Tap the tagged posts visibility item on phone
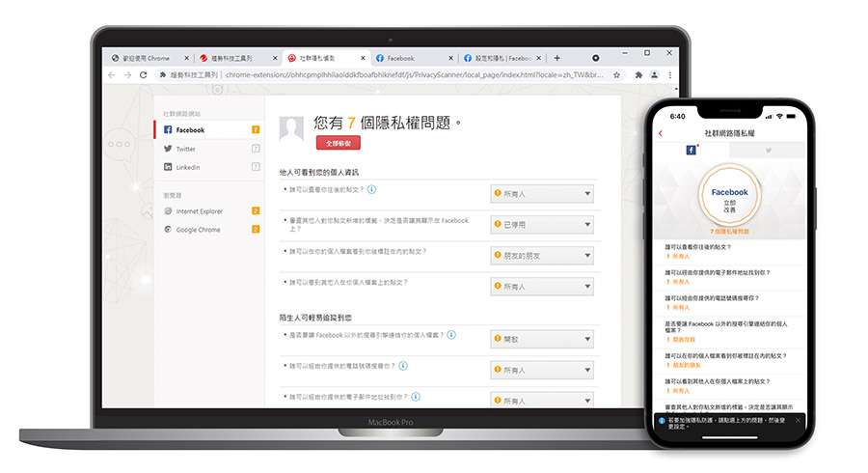The width and height of the screenshot is (868, 473). click(730, 361)
